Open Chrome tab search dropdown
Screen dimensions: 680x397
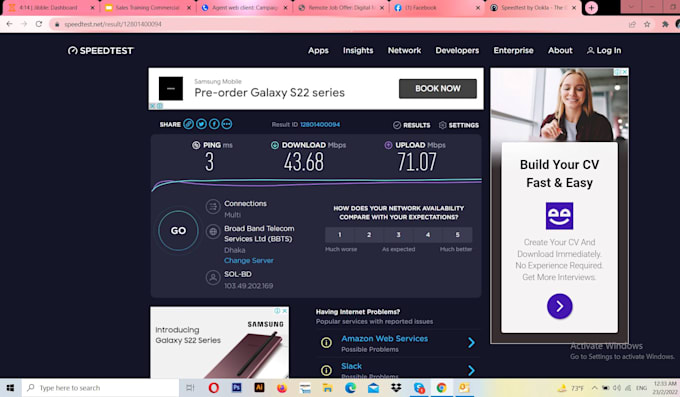click(631, 7)
